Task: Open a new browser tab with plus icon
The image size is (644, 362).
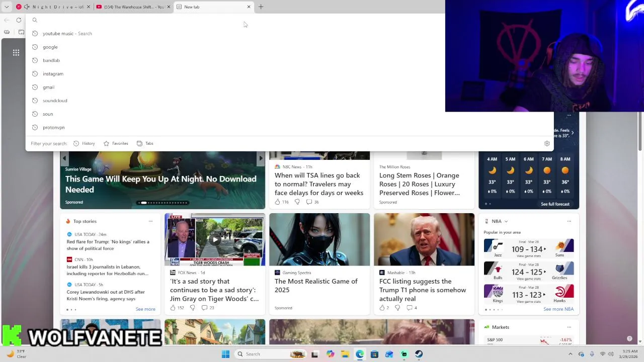Action: [261, 7]
